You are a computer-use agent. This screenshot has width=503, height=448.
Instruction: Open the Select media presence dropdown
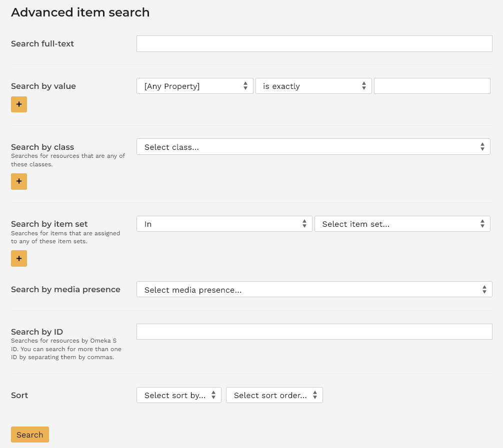click(x=314, y=289)
